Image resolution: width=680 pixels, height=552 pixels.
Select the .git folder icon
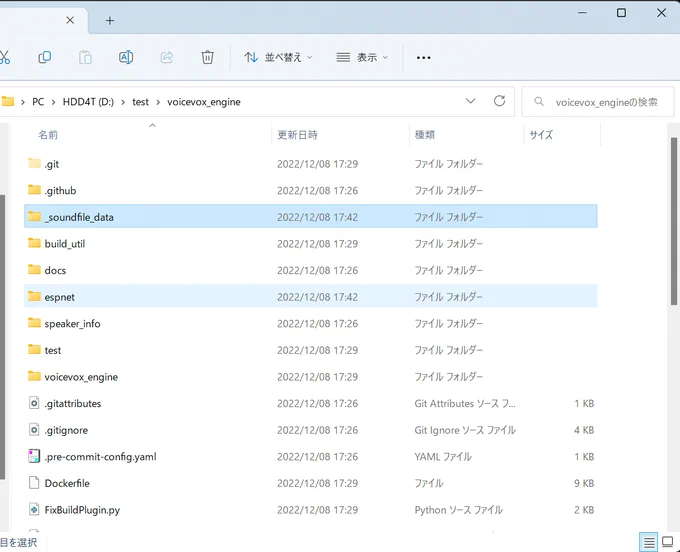tap(34, 163)
